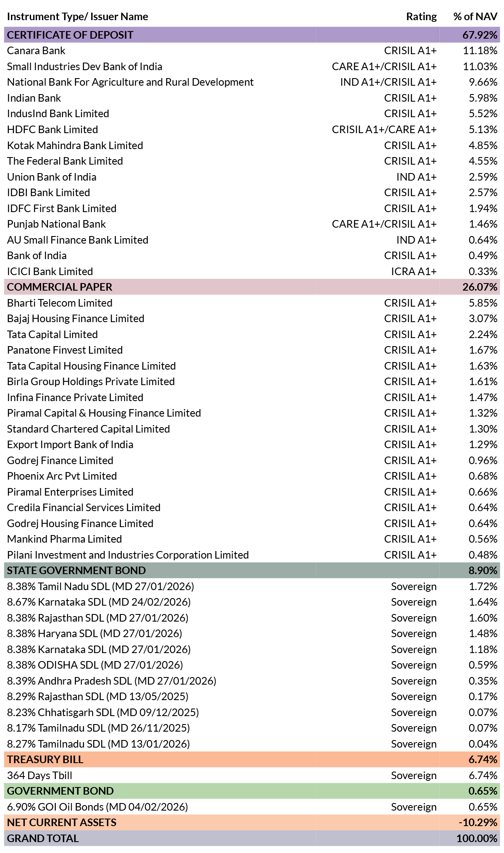504x853 pixels.
Task: Click the 6.90% GOI Oil Bonds row
Action: coord(252,807)
